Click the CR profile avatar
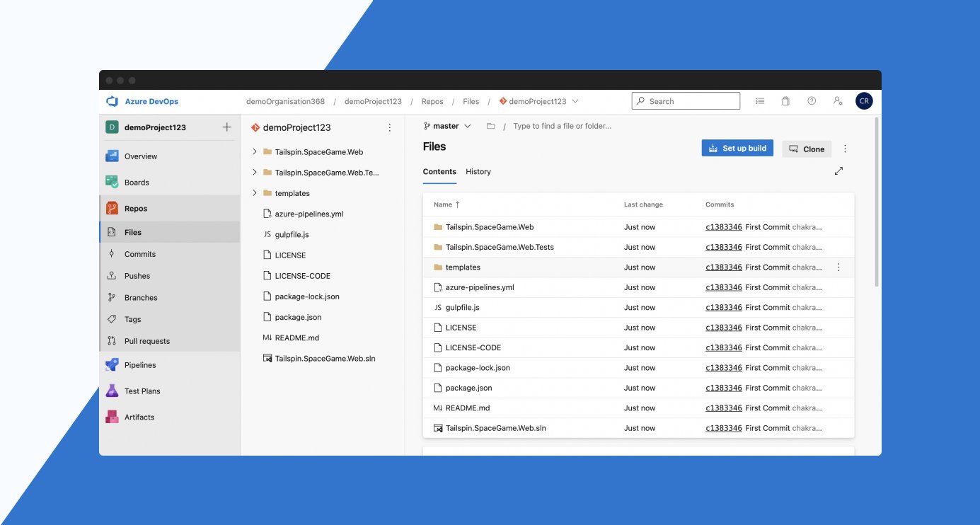 864,100
